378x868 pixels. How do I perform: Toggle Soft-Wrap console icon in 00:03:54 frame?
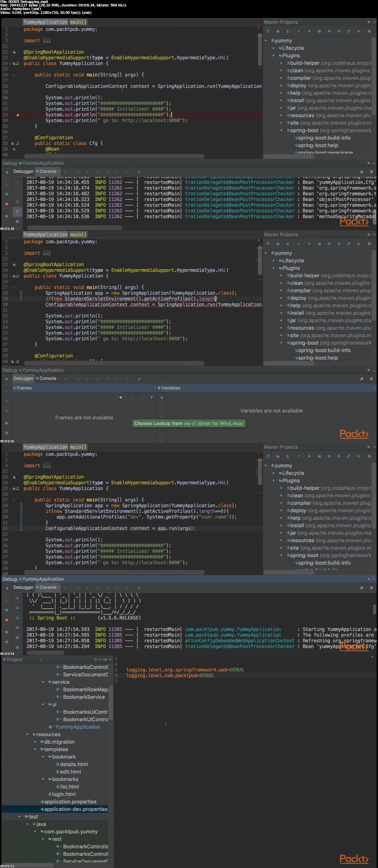pos(17,618)
